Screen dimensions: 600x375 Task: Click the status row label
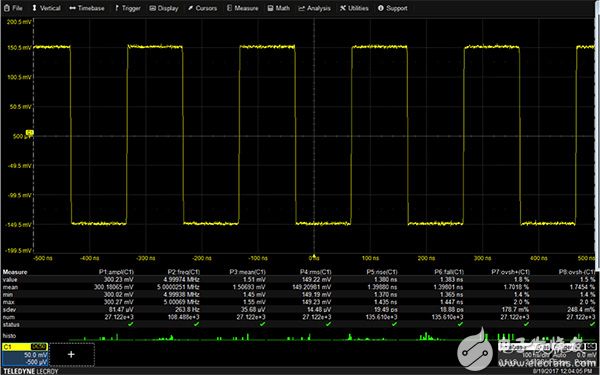11,324
